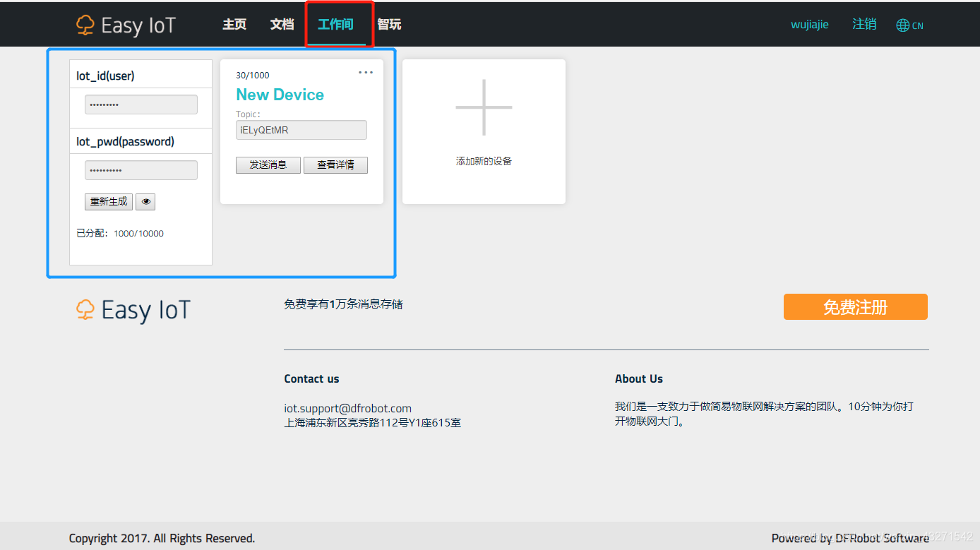Toggle password visibility with the eye icon
Image resolution: width=980 pixels, height=550 pixels.
pos(145,202)
